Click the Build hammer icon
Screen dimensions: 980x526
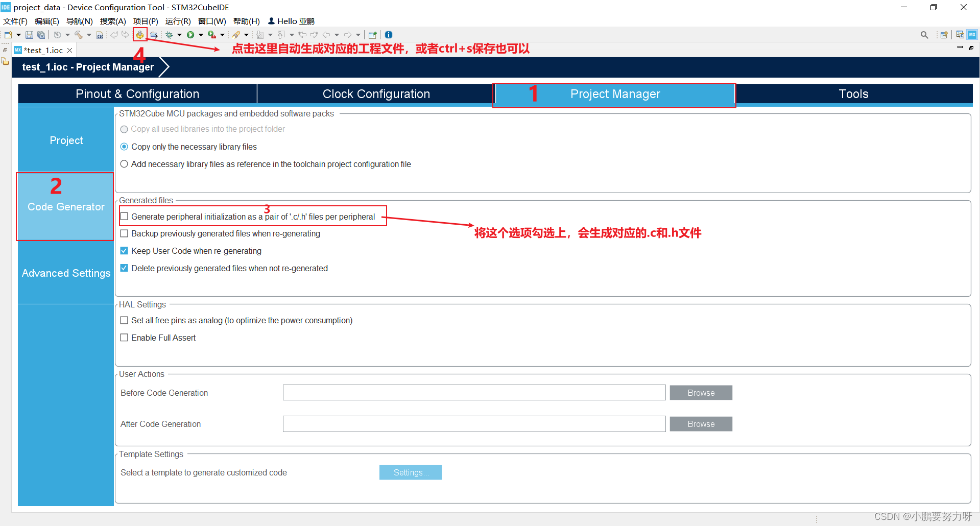[x=78, y=35]
